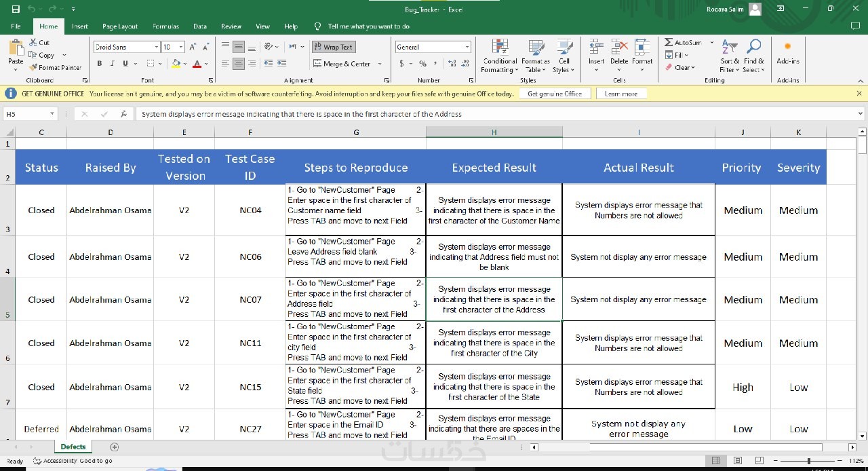868x471 pixels.
Task: Switch to the Review tab
Action: (231, 26)
